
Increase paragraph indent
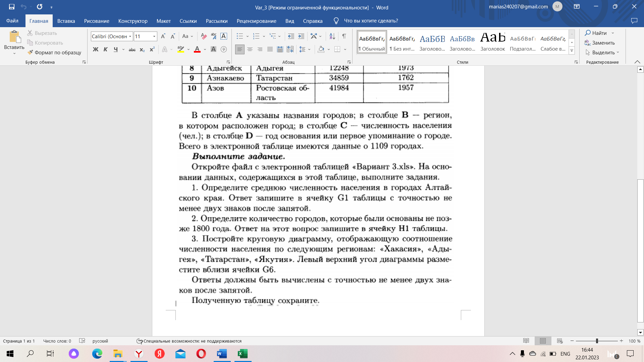coord(301,36)
